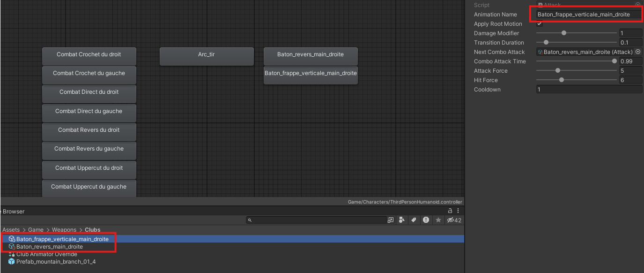
Task: Click Clubs in the breadcrumb path
Action: [93, 230]
